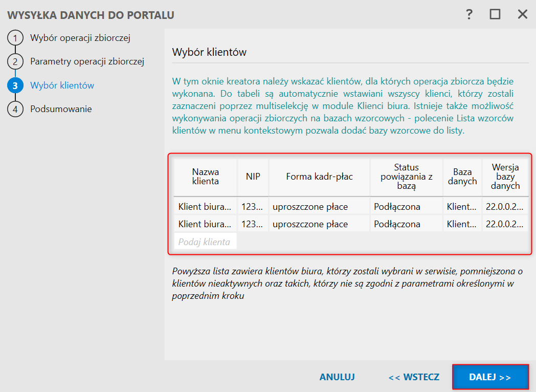Cancel wizard with ANULUJ button
The image size is (536, 392).
click(x=337, y=377)
